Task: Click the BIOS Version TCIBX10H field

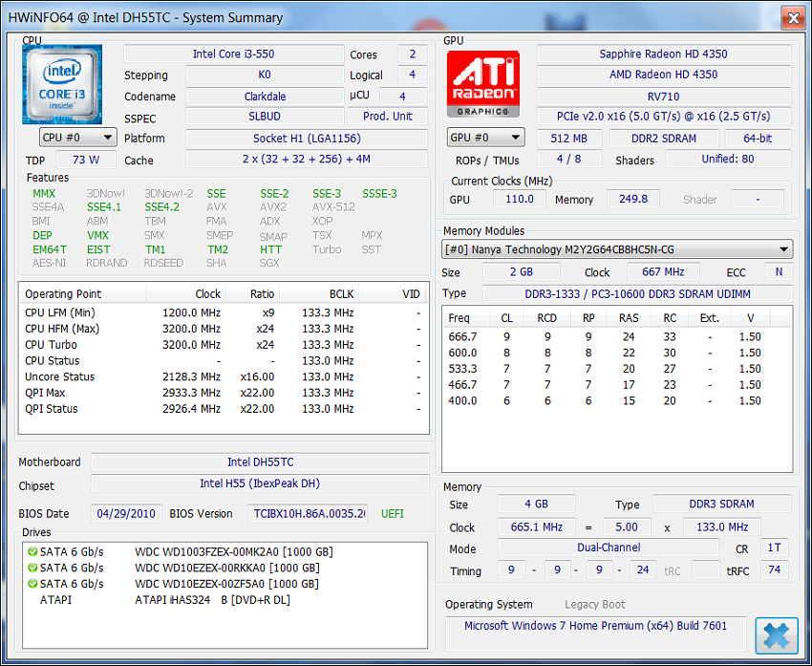Action: coord(309,514)
